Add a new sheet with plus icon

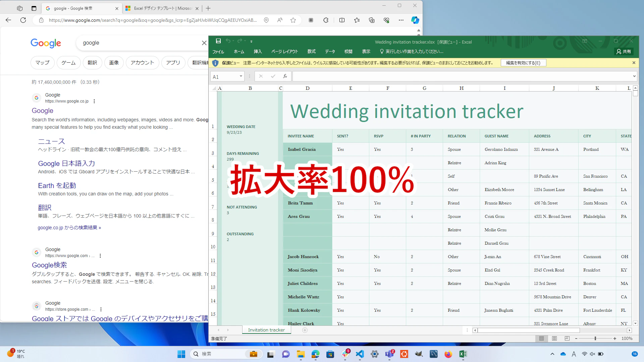[x=305, y=330]
